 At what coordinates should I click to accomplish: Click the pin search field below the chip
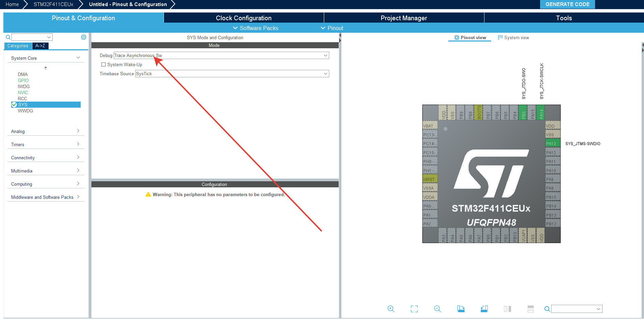point(573,309)
